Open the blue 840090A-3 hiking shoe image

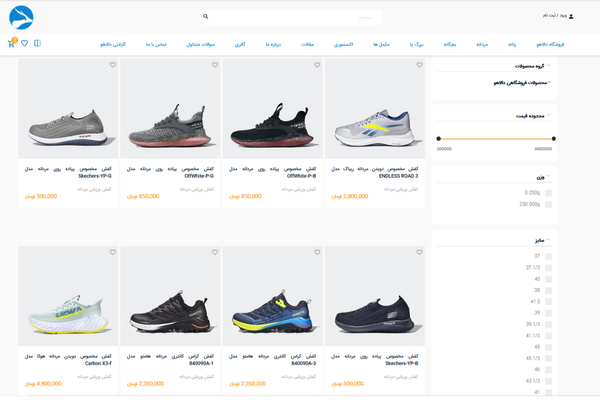272,296
